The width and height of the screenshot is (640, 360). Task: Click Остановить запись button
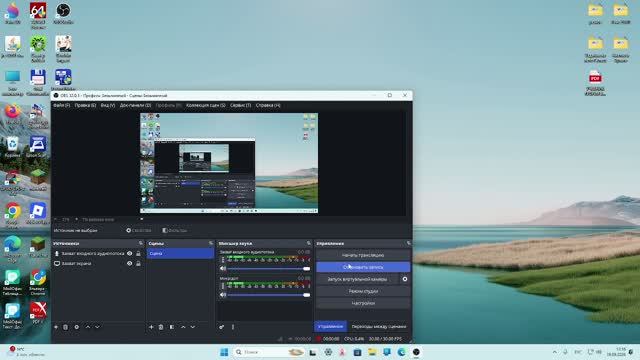click(363, 267)
